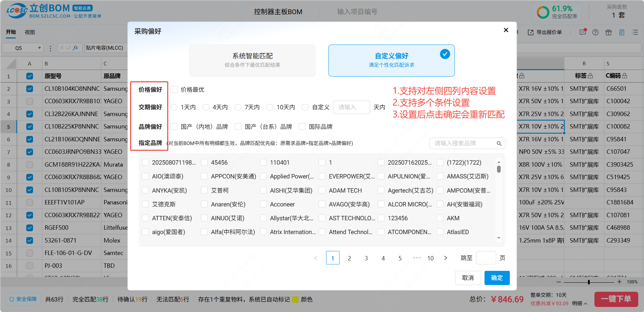Click the blue clipboard notes icon

pyautogui.click(x=622, y=32)
